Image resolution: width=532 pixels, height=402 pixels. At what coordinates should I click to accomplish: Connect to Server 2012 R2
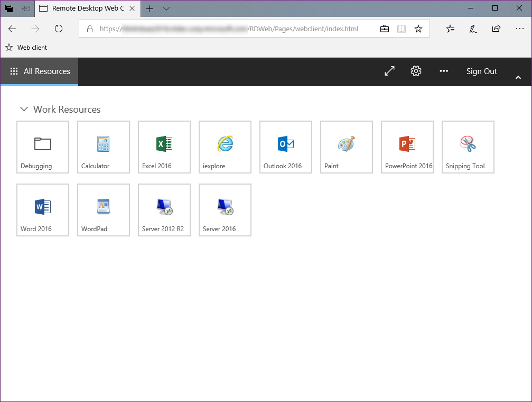pos(164,209)
